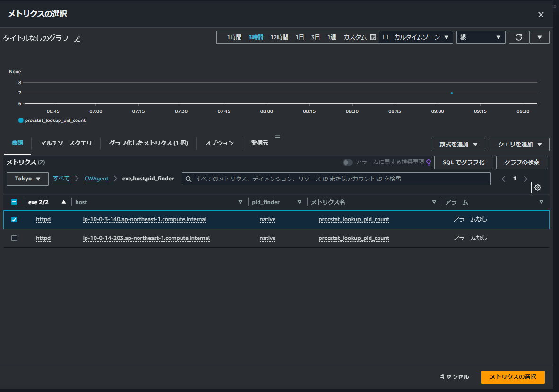Open table preferences with the gear icon
This screenshot has height=392, width=559.
pos(537,187)
